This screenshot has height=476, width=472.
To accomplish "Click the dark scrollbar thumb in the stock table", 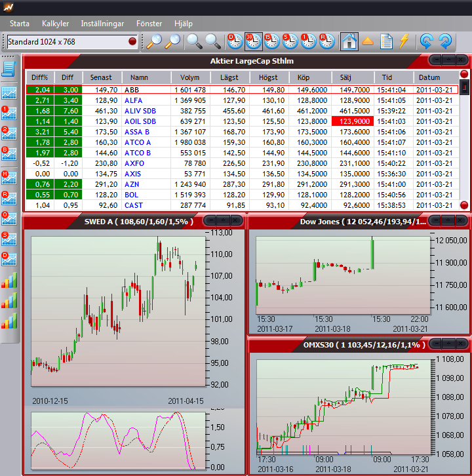I will point(464,87).
